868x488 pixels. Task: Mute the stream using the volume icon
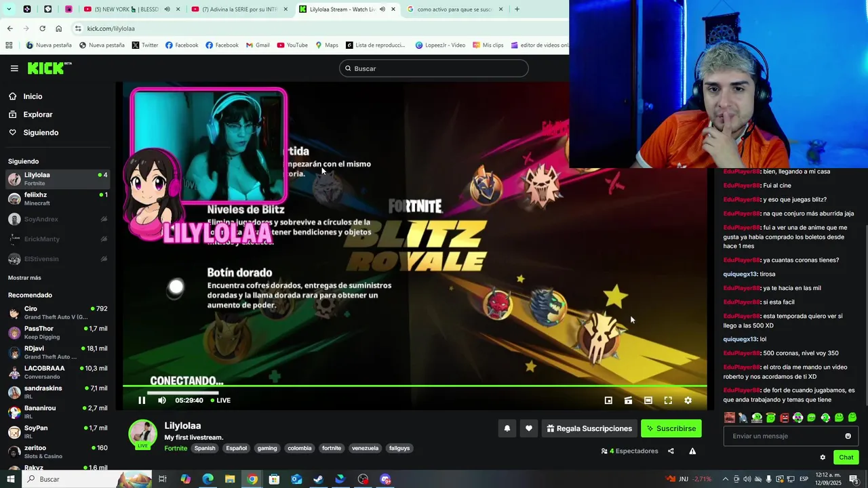tap(162, 401)
